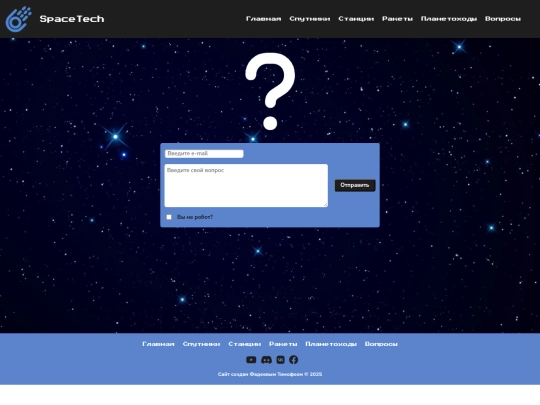540x405 pixels.
Task: Go to Ракеты via the footer link
Action: [283, 344]
